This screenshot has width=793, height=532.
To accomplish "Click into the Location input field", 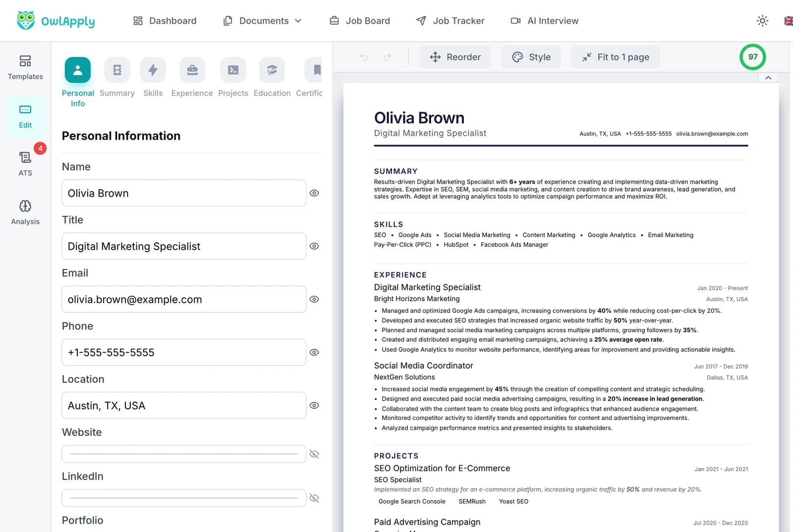I will (x=184, y=405).
